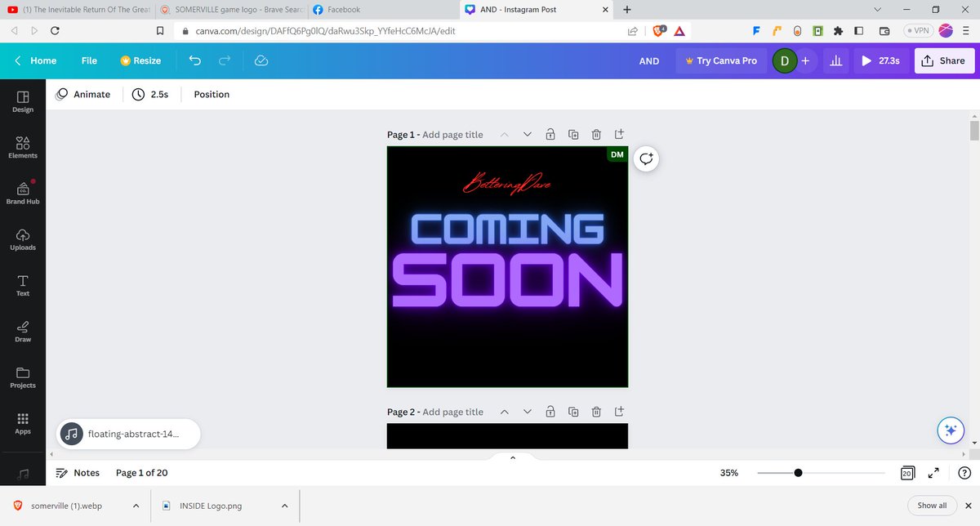Delete Page 2 with trash icon
This screenshot has height=526, width=980.
pyautogui.click(x=596, y=412)
